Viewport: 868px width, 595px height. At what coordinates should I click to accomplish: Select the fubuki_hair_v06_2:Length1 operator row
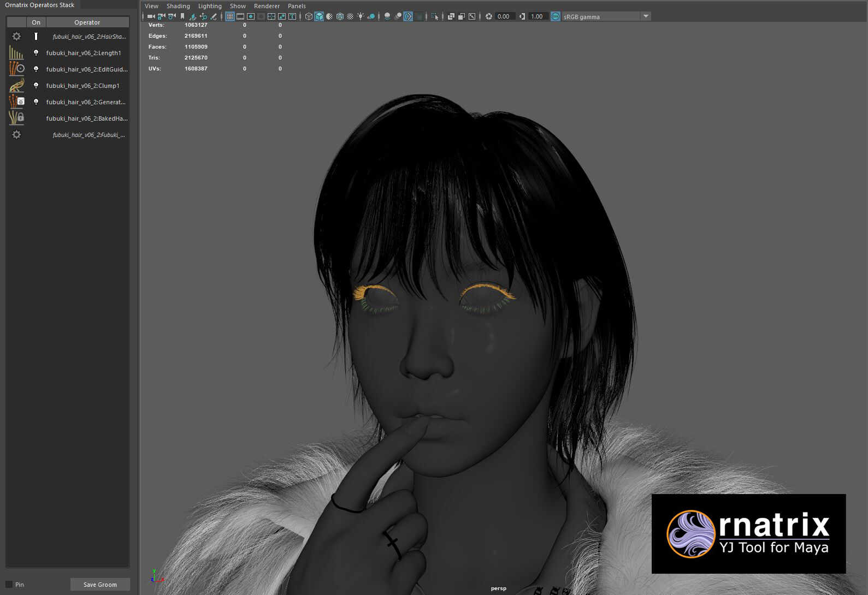(x=68, y=53)
